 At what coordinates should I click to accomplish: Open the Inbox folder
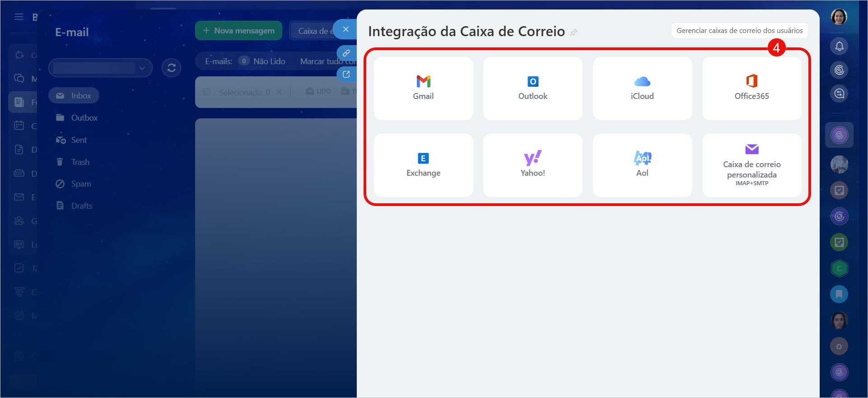[74, 96]
